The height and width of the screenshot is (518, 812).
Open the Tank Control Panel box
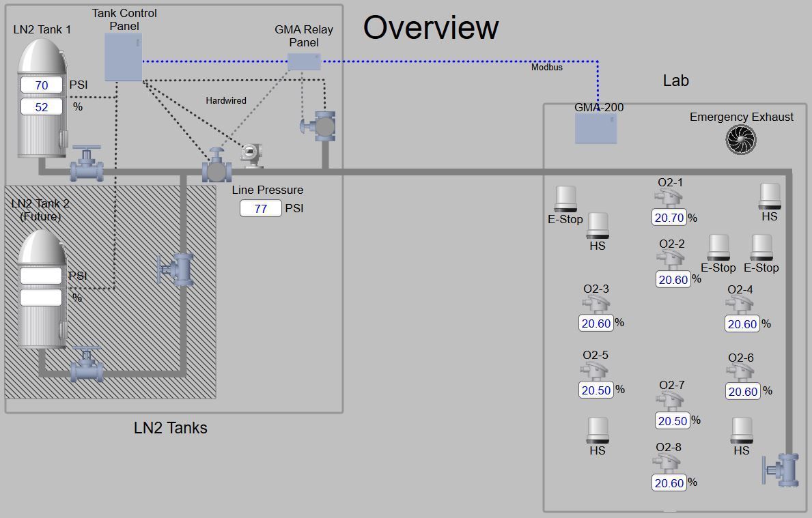pyautogui.click(x=123, y=57)
